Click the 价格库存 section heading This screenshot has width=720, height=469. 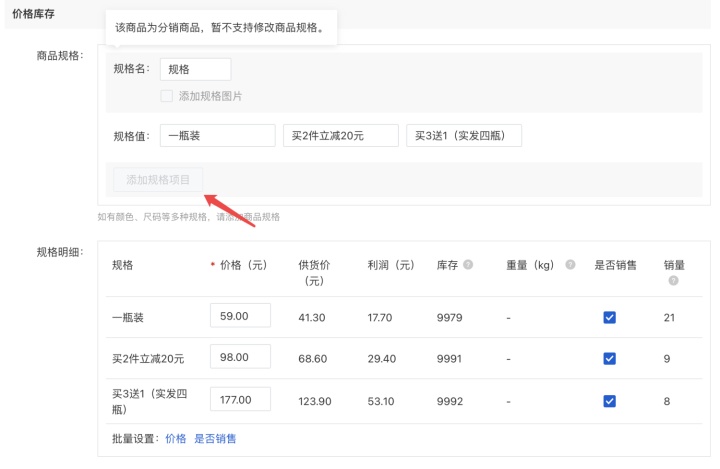[32, 13]
